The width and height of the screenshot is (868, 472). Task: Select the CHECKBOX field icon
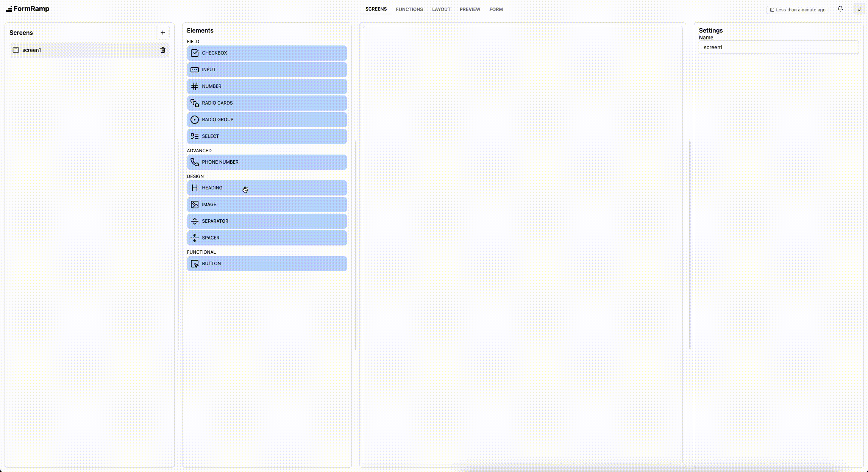(x=195, y=53)
